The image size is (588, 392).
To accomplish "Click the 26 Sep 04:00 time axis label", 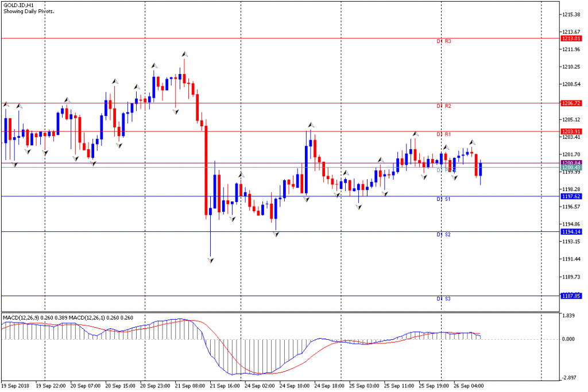I will pos(469,386).
